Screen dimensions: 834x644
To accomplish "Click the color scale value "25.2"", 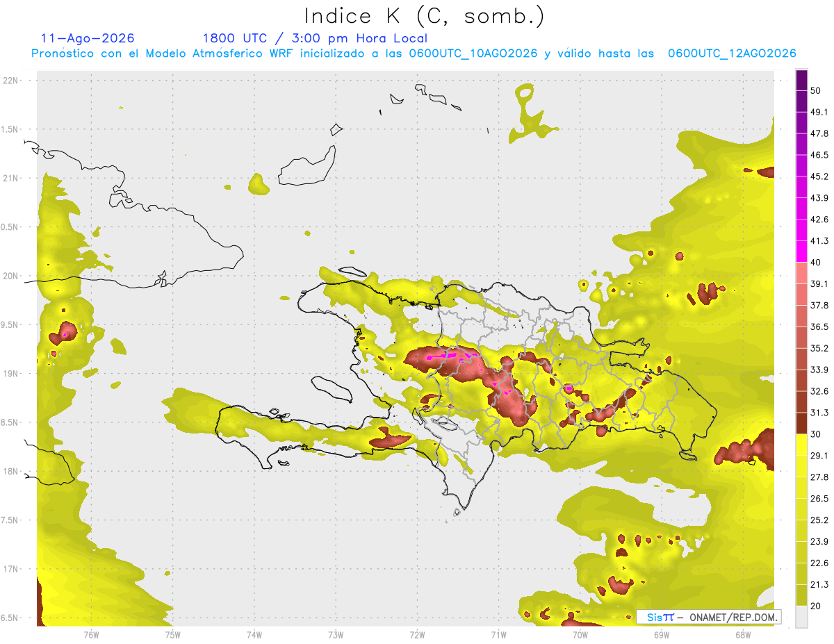I will pos(819,520).
